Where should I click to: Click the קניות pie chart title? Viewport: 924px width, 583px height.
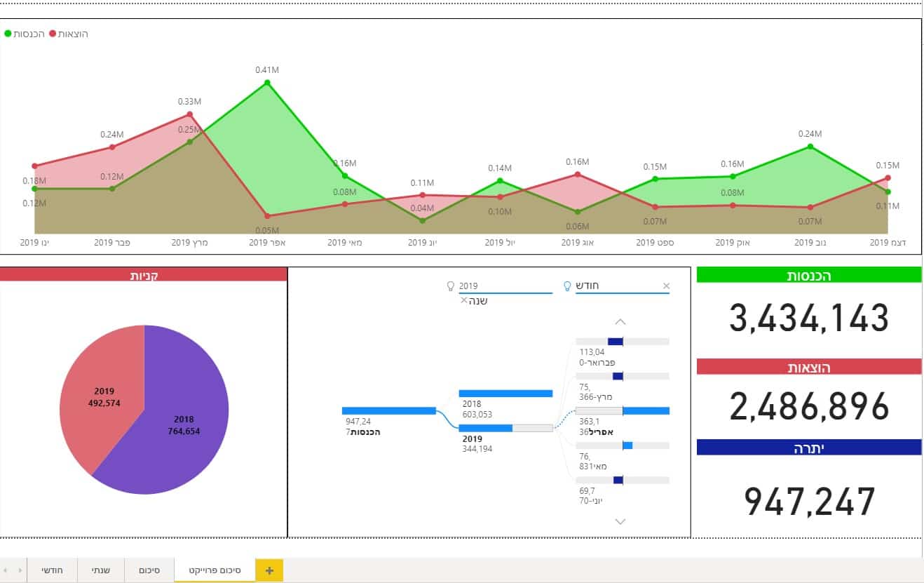click(144, 276)
